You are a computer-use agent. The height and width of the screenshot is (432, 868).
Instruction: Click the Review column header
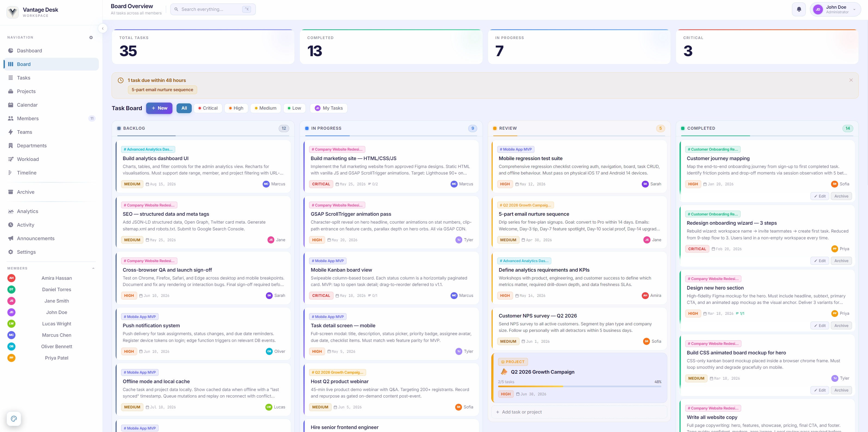[x=579, y=128]
